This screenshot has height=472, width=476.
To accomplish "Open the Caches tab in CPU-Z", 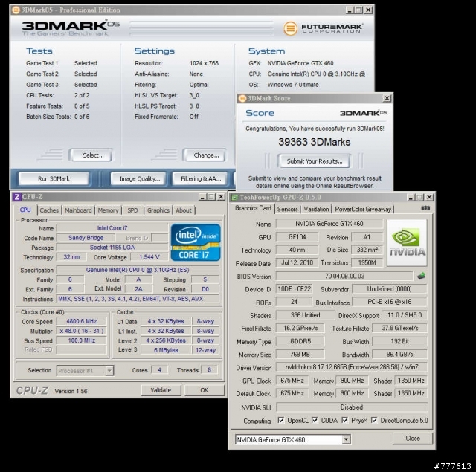I will [49, 210].
